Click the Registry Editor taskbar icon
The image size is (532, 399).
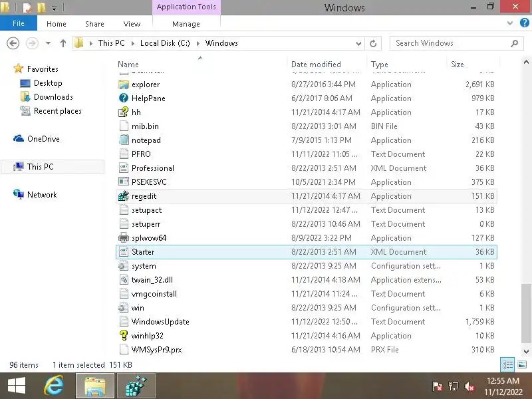[136, 386]
